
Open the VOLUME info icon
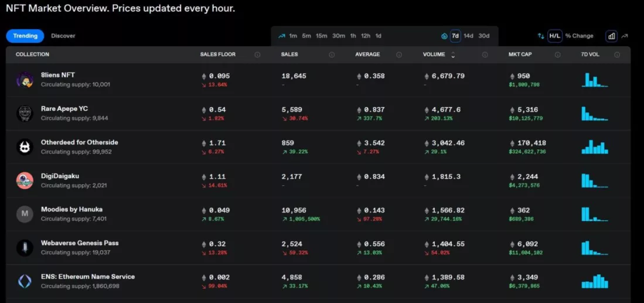coord(485,55)
